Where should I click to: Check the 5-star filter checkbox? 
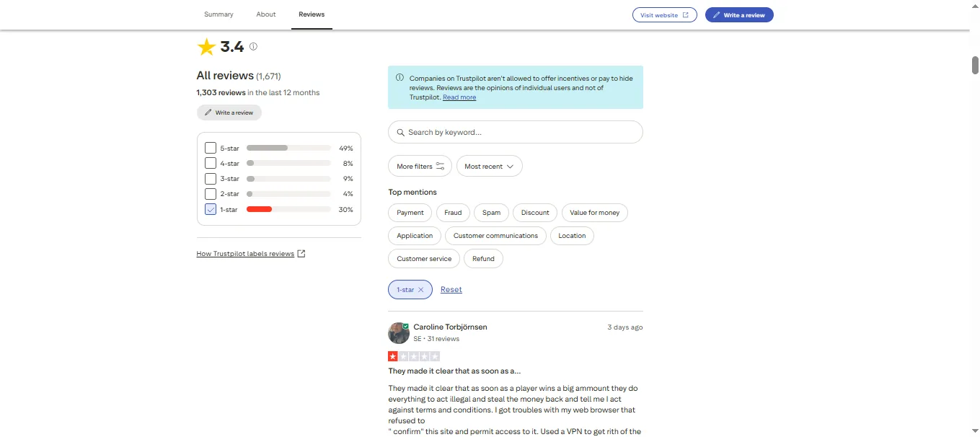[211, 148]
